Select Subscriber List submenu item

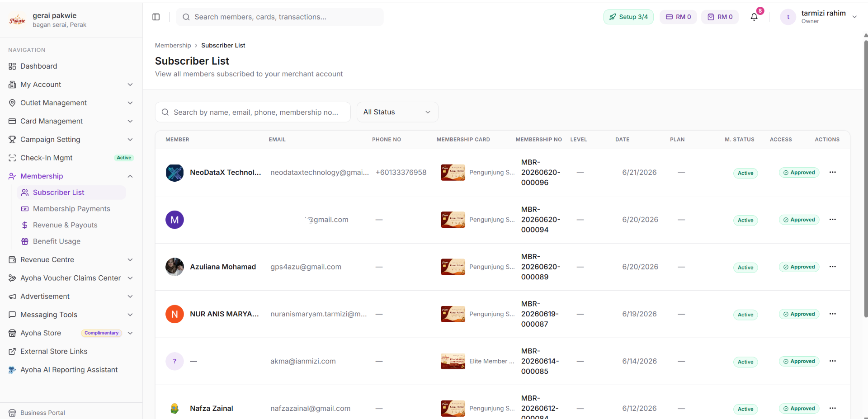71,193
